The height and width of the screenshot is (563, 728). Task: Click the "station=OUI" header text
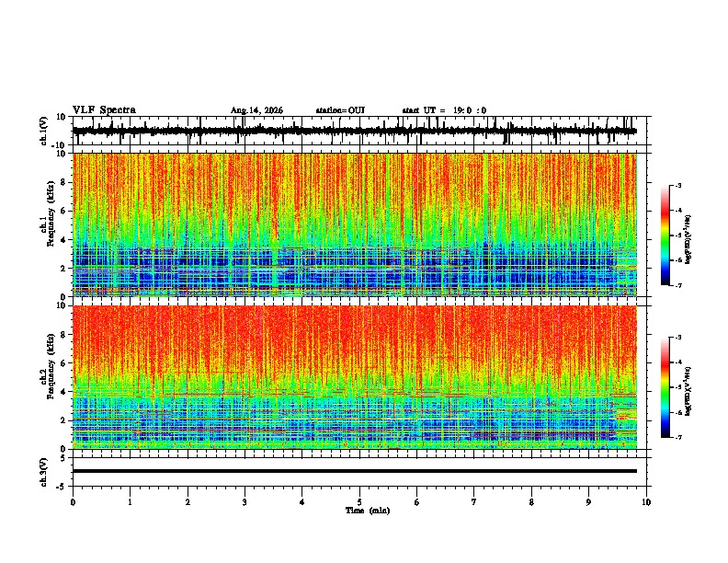click(340, 110)
